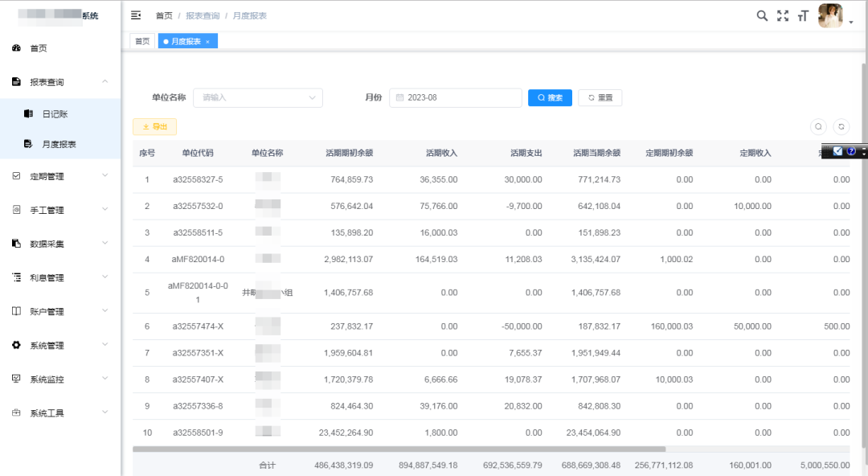
Task: Refresh the table with round refresh icon
Action: [x=841, y=126]
